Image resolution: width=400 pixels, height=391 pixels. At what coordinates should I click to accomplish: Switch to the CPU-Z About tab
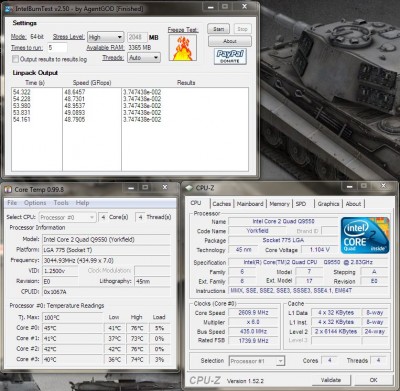(353, 204)
